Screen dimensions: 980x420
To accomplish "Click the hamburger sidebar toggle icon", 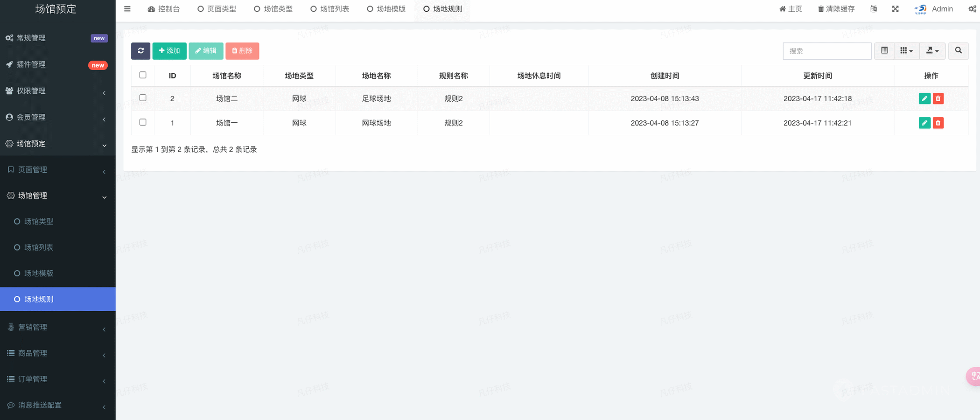I will pos(127,9).
